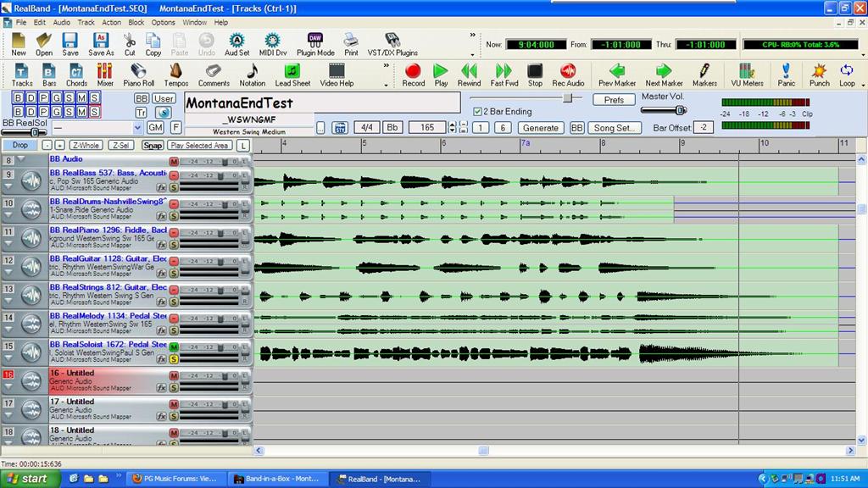This screenshot has width=868, height=488.
Task: Start playback with Play button
Action: [441, 75]
